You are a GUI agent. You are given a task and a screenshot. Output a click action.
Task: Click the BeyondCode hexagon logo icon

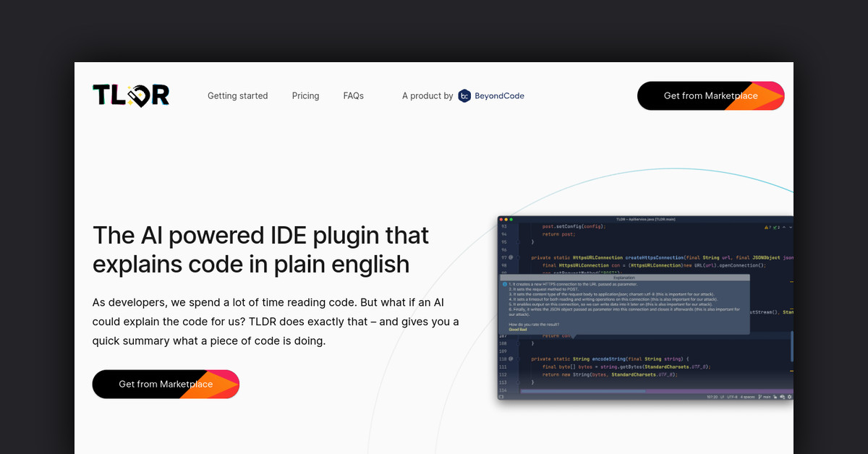point(464,95)
